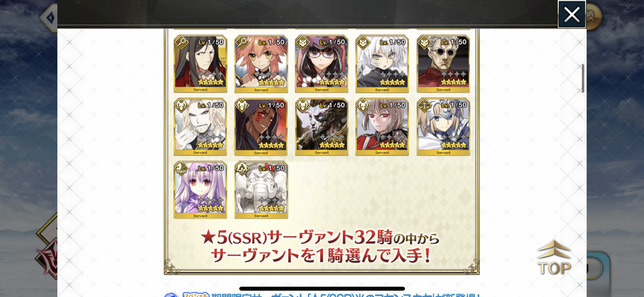The image size is (644, 297).
Task: Close the notice dialog with X button
Action: [x=572, y=14]
